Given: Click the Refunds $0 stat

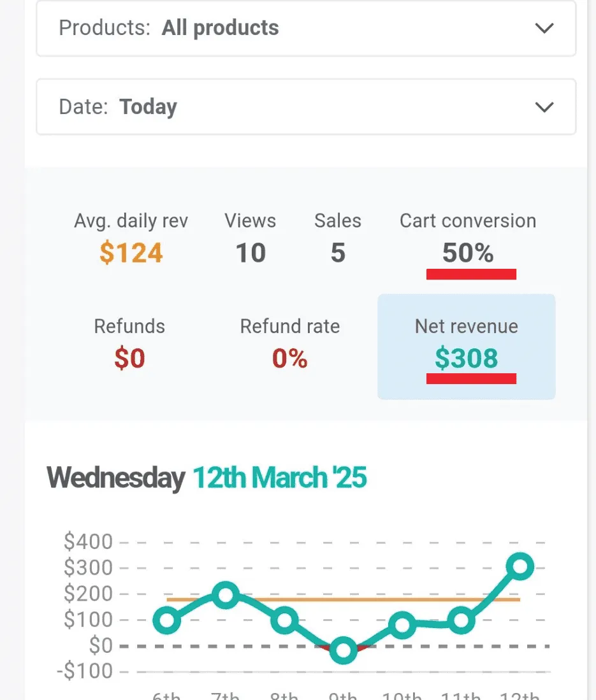Looking at the screenshot, I should 129,345.
